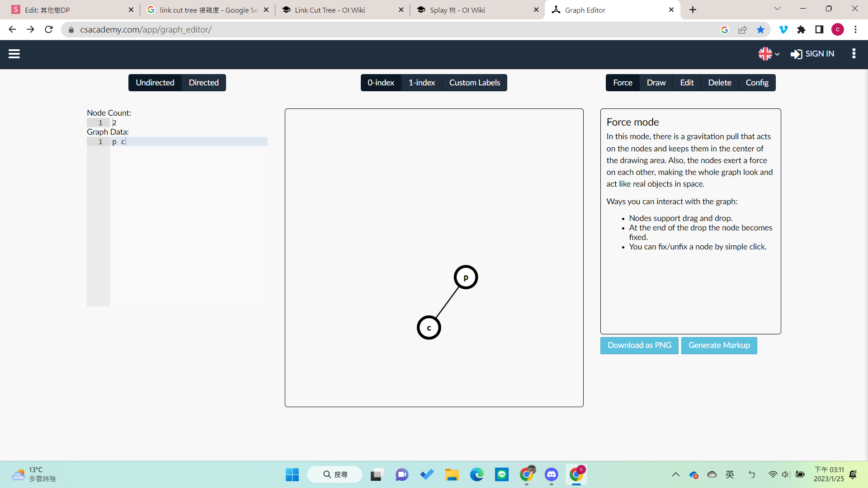Bookmark page with the star icon
Screen dimensions: 868x488
760,30
